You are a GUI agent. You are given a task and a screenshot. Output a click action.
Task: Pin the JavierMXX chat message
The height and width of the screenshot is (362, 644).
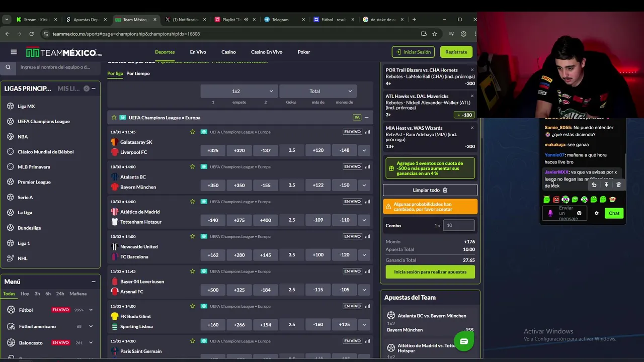pos(606,185)
